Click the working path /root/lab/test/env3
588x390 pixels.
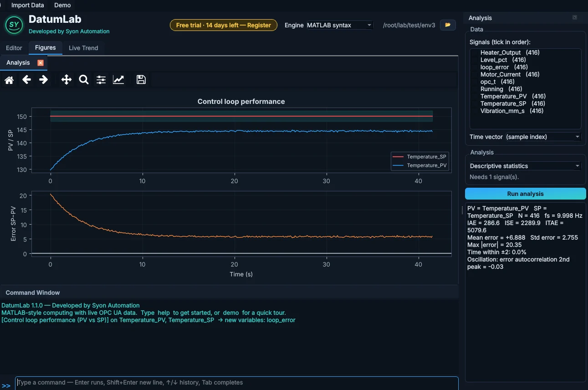410,25
